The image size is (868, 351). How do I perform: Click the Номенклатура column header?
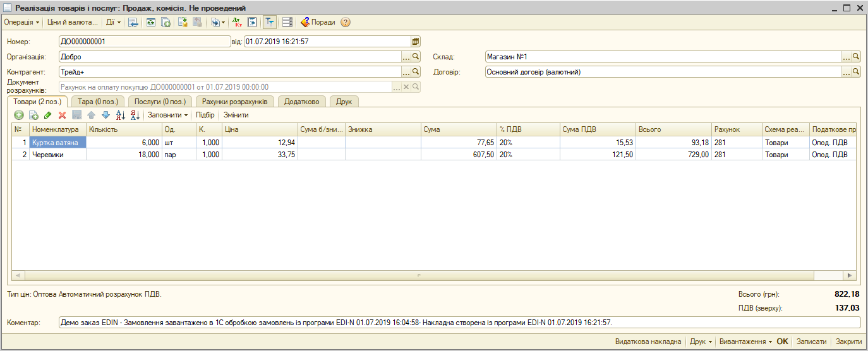pyautogui.click(x=57, y=129)
